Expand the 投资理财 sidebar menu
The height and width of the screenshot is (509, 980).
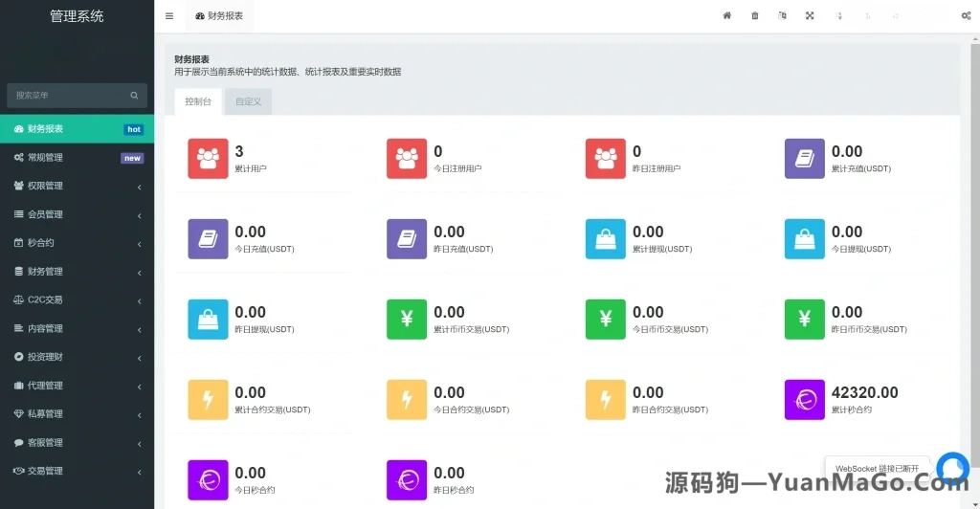[77, 357]
